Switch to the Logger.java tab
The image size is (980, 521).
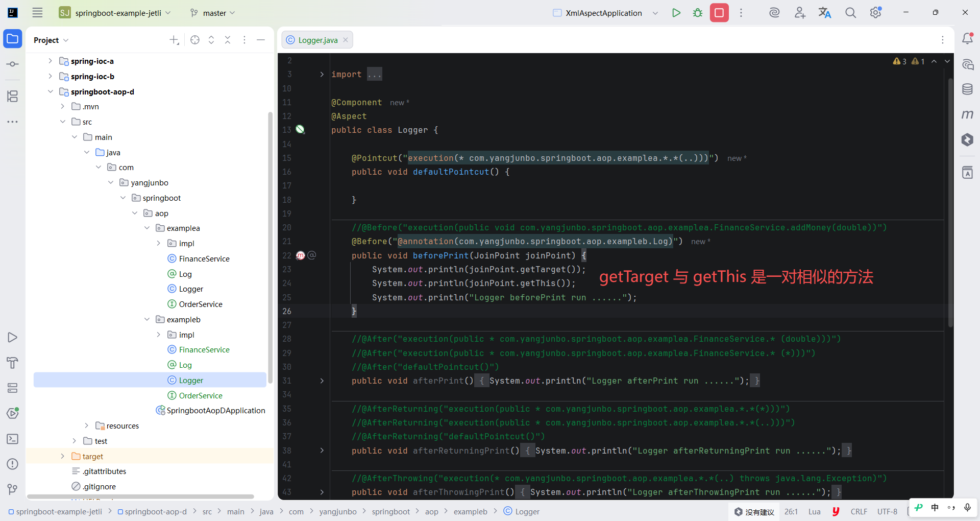[x=317, y=40]
